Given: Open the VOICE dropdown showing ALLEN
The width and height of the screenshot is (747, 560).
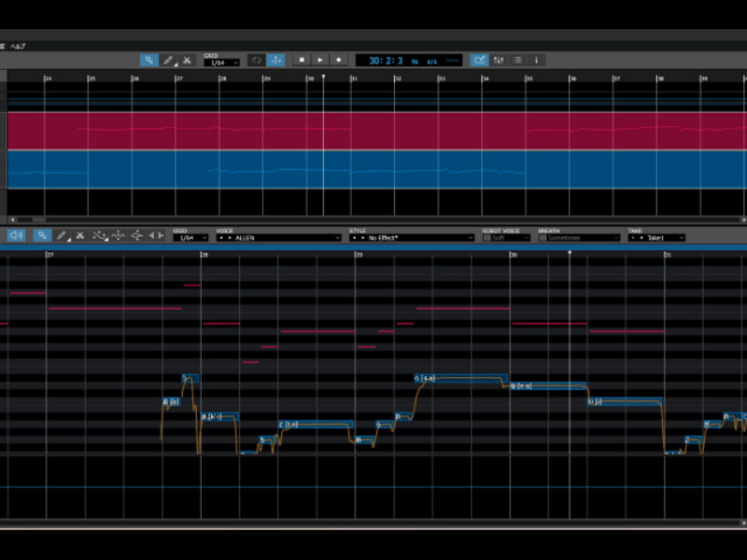Looking at the screenshot, I should (278, 238).
